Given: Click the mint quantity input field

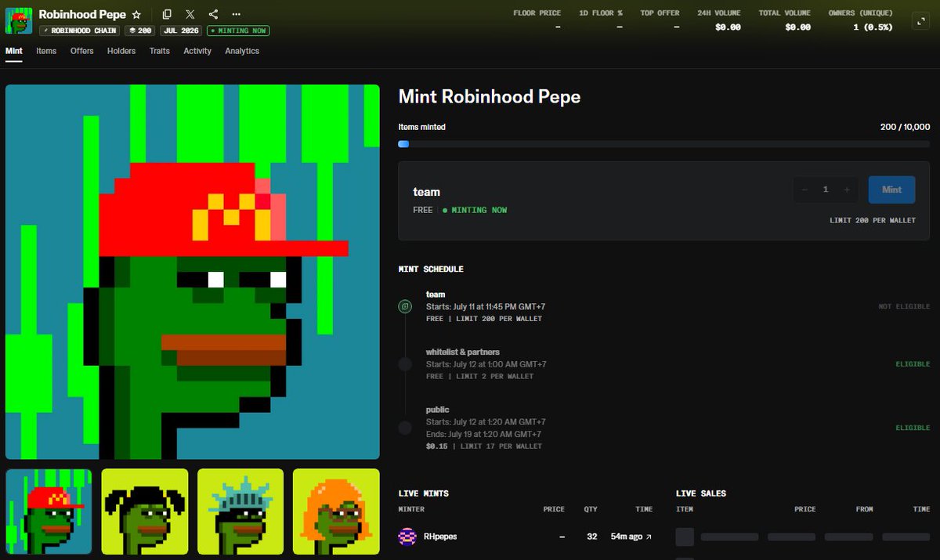Looking at the screenshot, I should coord(826,190).
